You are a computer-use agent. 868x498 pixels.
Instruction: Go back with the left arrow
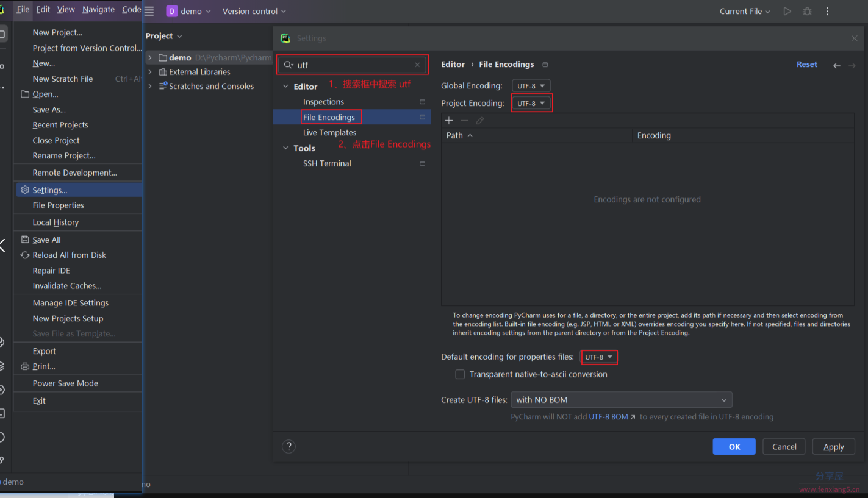837,65
